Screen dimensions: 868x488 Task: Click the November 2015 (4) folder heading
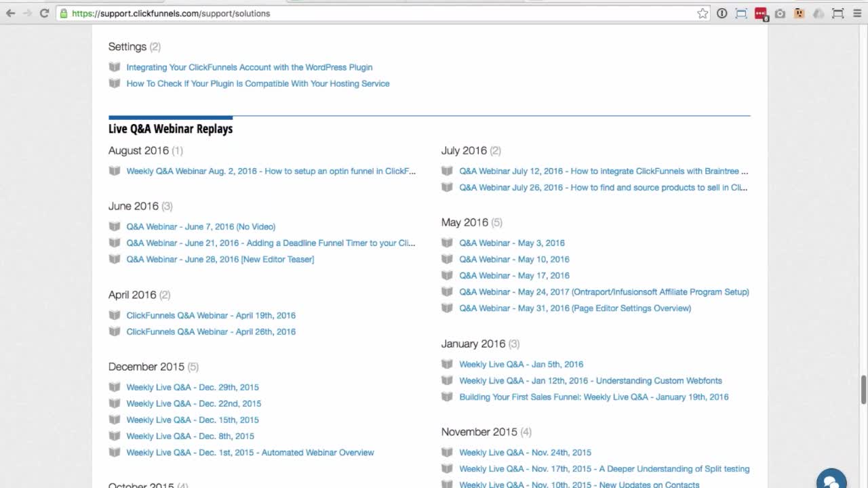pos(486,432)
